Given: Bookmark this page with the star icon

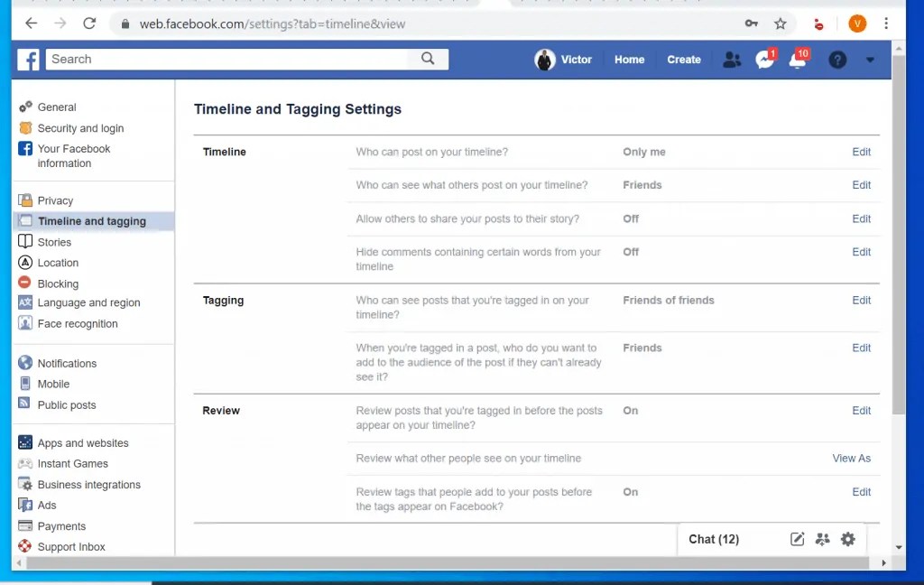Looking at the screenshot, I should [780, 23].
